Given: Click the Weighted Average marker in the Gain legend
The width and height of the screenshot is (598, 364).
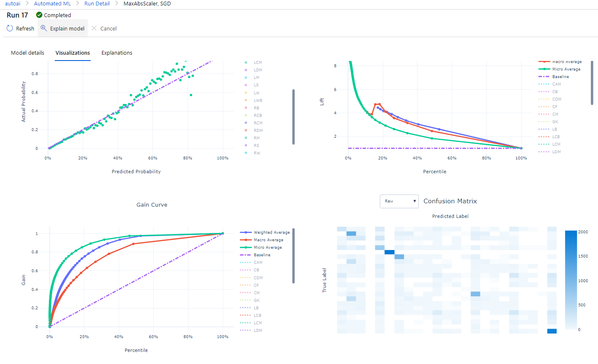Looking at the screenshot, I should (246, 233).
